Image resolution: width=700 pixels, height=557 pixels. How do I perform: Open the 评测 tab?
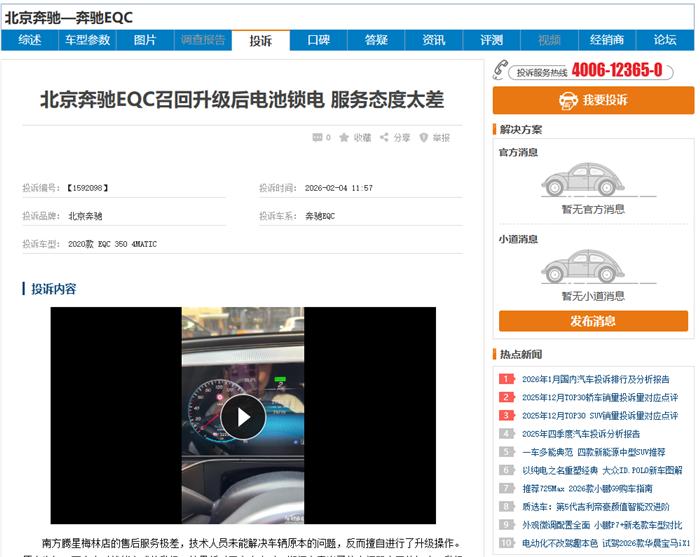tap(491, 40)
